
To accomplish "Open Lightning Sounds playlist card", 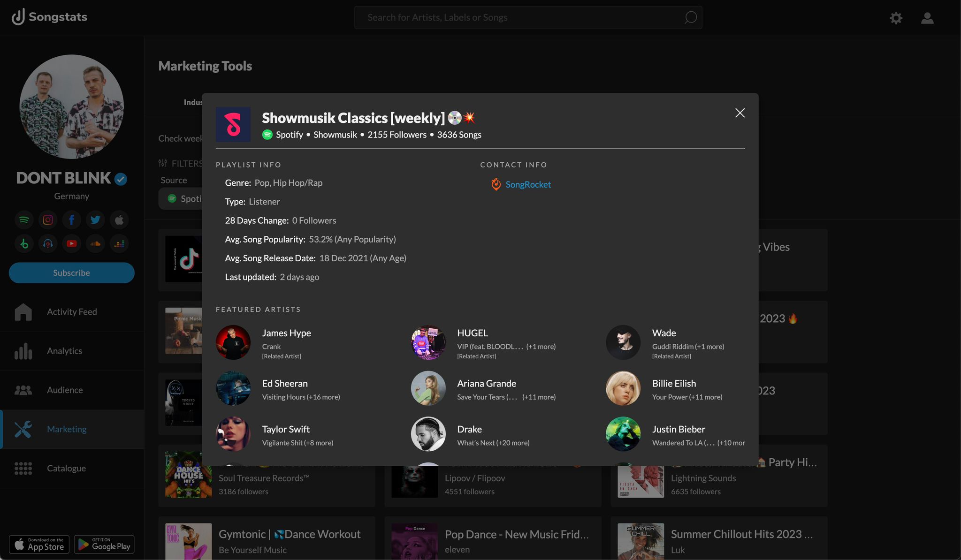I will (x=719, y=486).
